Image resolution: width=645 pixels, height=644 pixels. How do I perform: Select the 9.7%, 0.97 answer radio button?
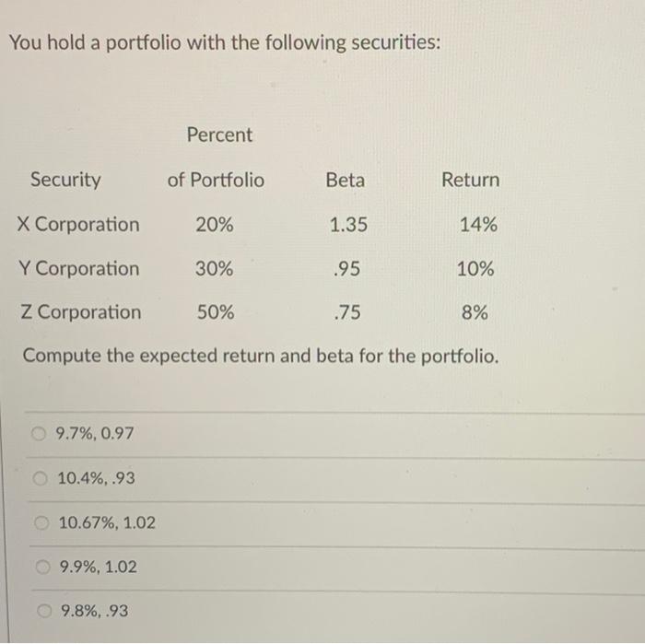point(40,433)
